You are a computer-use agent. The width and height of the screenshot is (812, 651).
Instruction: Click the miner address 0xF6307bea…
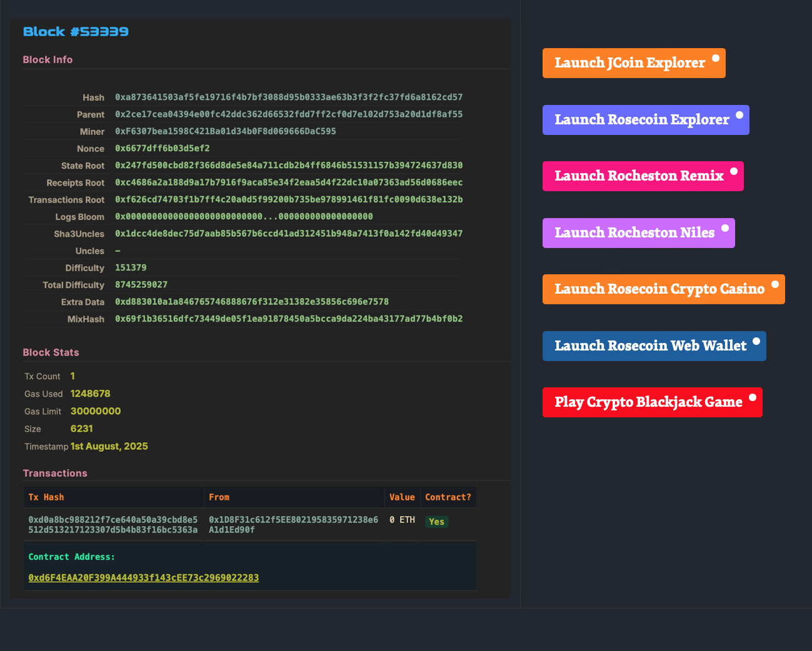coord(225,131)
